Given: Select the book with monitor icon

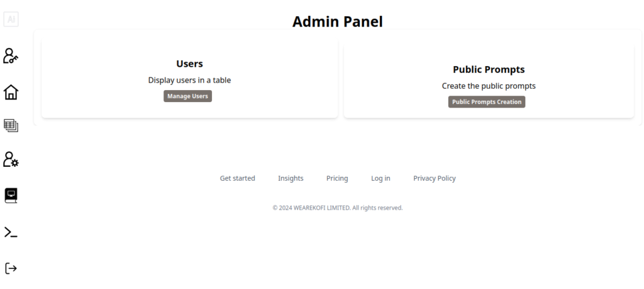Looking at the screenshot, I should pos(11,195).
